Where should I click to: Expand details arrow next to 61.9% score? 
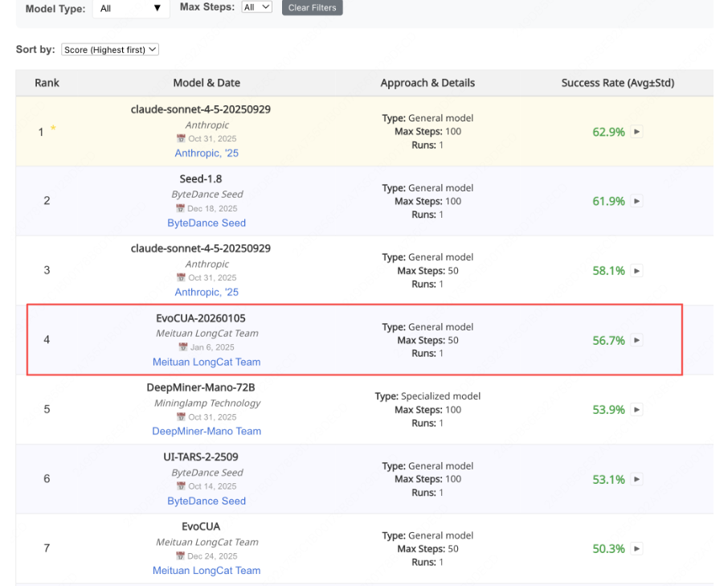click(637, 201)
